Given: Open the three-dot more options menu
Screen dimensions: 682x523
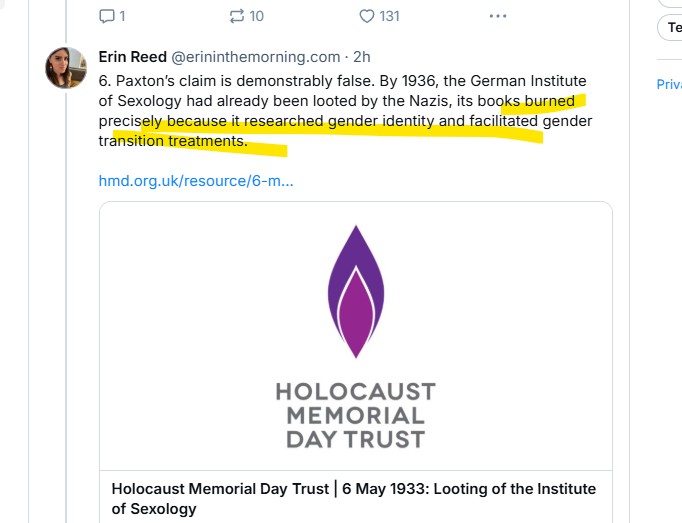Looking at the screenshot, I should [x=497, y=16].
